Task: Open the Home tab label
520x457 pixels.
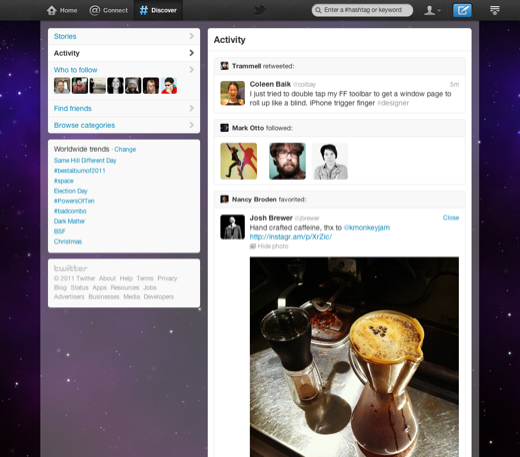Action: pyautogui.click(x=68, y=10)
